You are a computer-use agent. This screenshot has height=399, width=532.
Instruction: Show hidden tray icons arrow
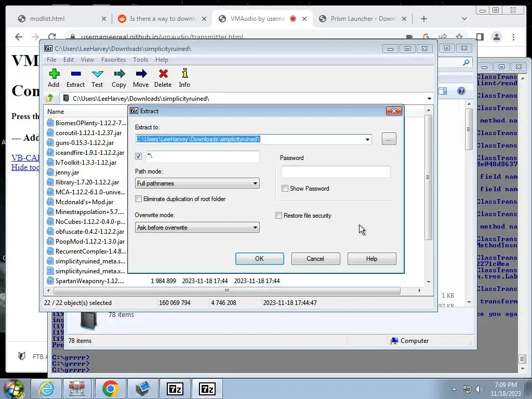click(454, 390)
